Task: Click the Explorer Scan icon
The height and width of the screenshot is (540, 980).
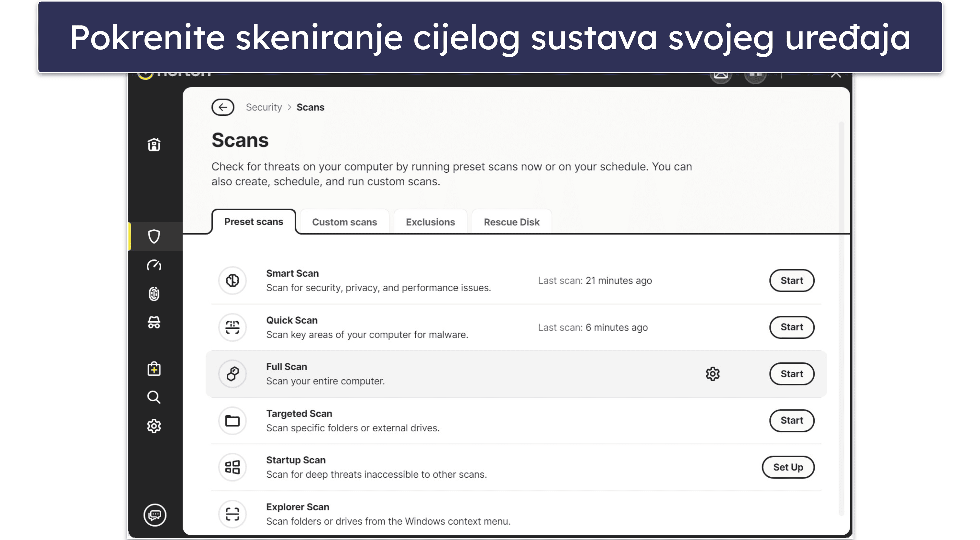Action: (x=233, y=514)
